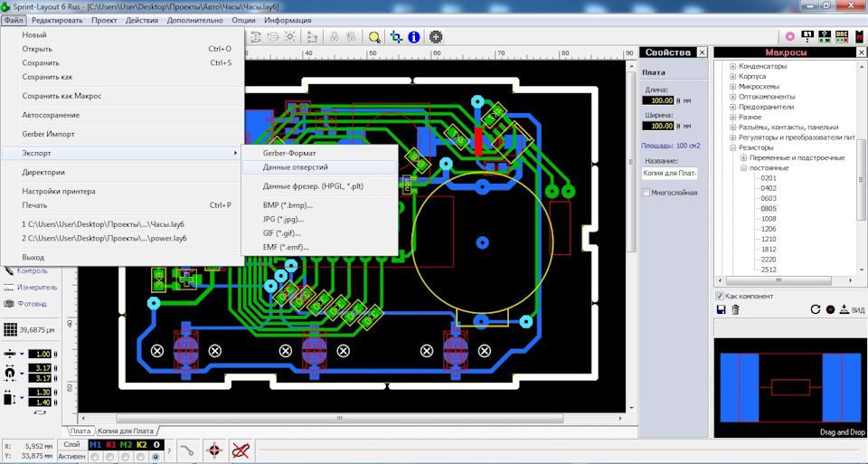Toggle the Как компонент checkbox
The height and width of the screenshot is (464, 868).
(720, 297)
